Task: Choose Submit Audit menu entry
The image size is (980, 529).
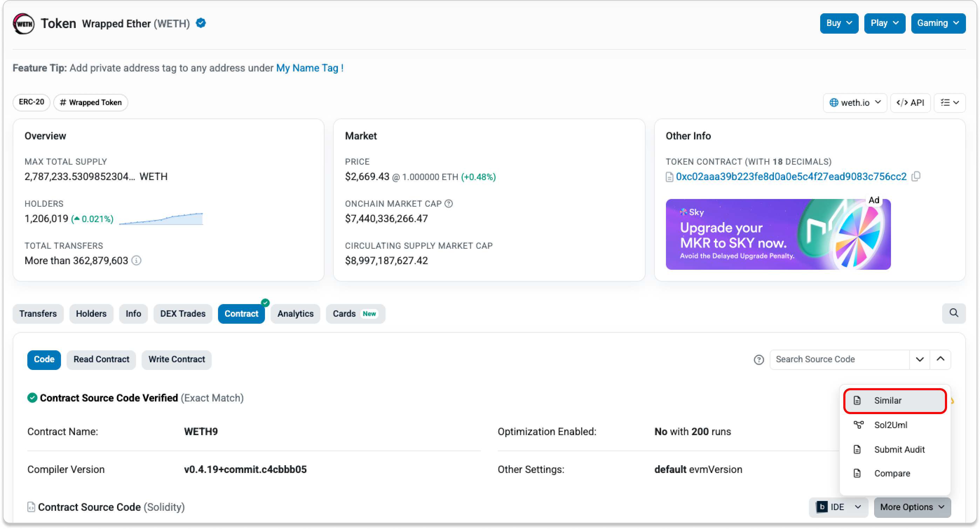Action: [899, 449]
